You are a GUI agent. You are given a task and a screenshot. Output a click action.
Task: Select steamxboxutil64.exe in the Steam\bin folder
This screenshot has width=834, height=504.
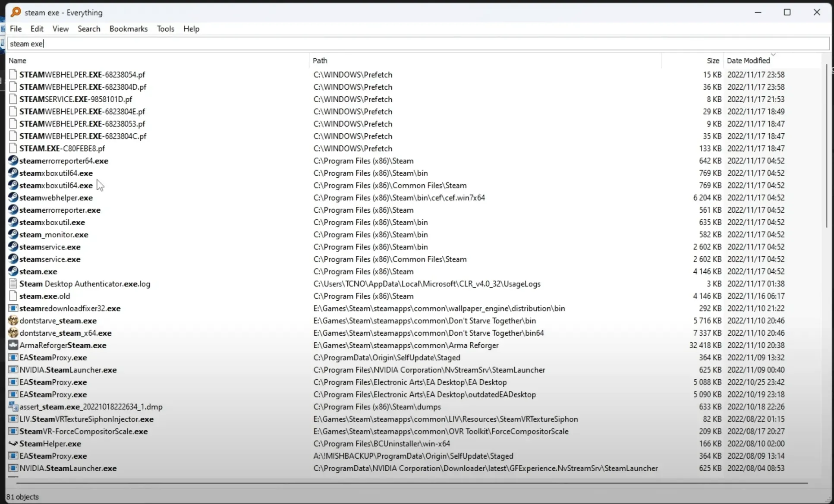[56, 173]
